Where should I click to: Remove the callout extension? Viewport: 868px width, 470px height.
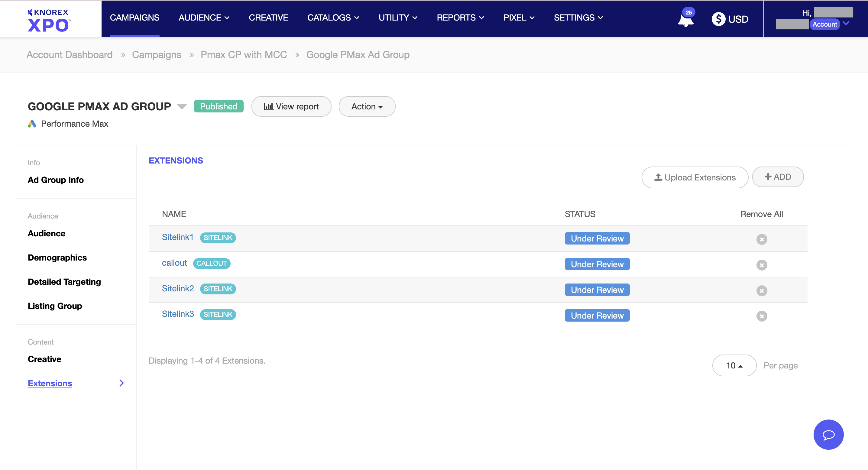click(762, 265)
